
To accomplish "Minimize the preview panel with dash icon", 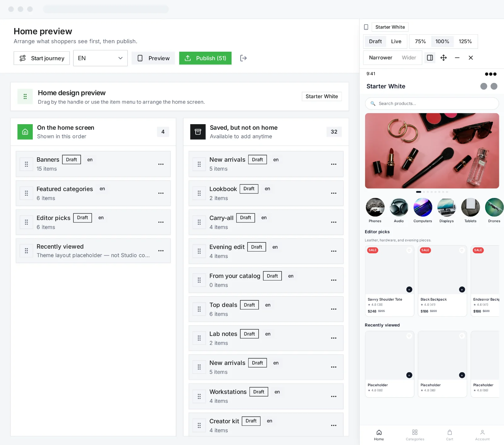I will coord(457,58).
